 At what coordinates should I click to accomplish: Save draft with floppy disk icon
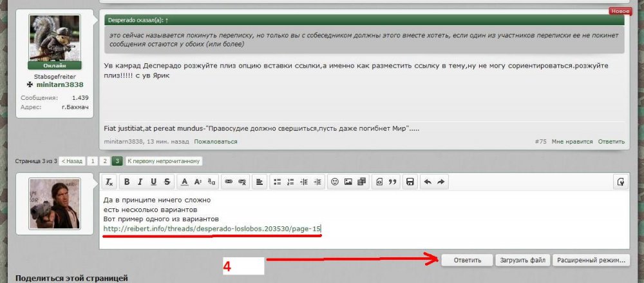click(409, 182)
